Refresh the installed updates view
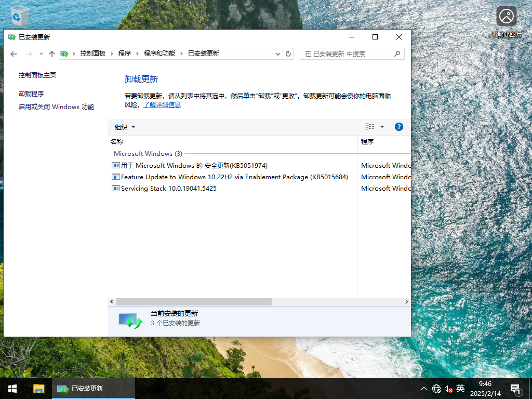The image size is (532, 399). click(288, 54)
